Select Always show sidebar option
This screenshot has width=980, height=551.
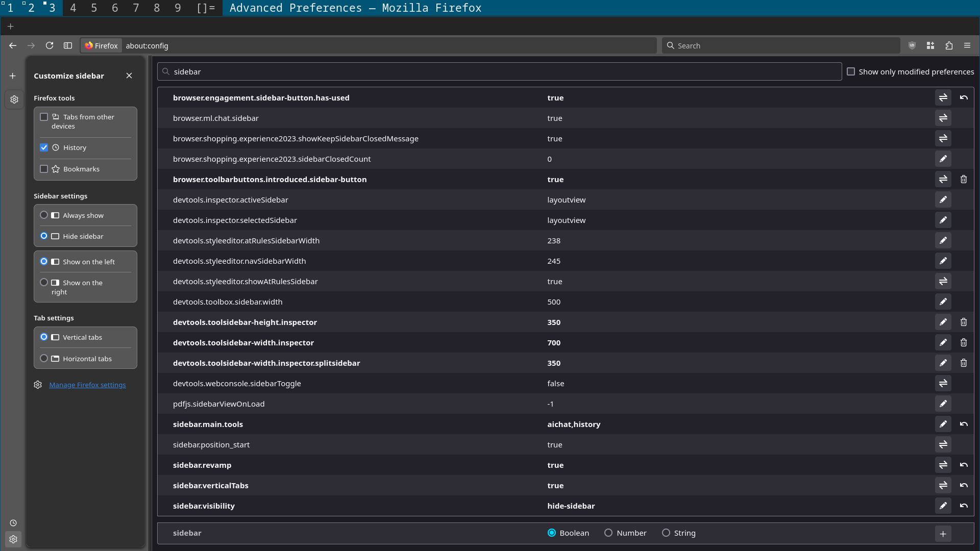pyautogui.click(x=44, y=215)
